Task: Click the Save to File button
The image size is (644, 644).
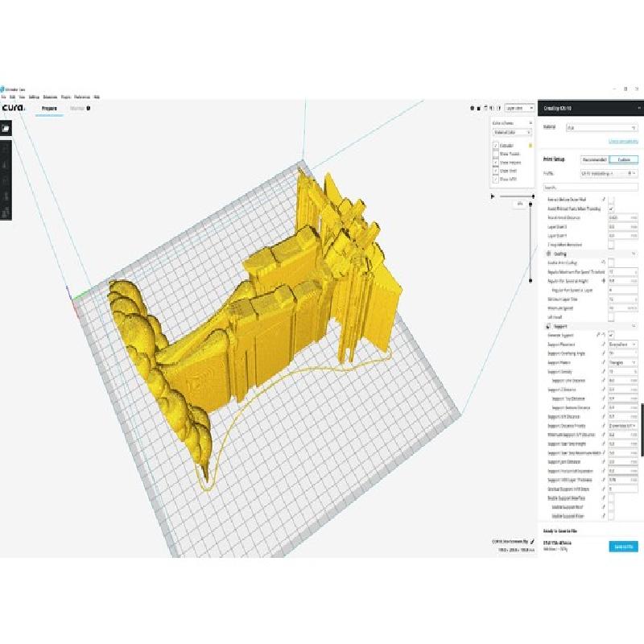Action: pyautogui.click(x=623, y=547)
